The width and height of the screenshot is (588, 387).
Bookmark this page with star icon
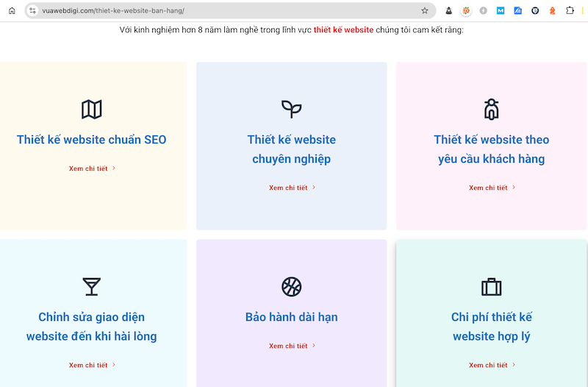coord(425,10)
